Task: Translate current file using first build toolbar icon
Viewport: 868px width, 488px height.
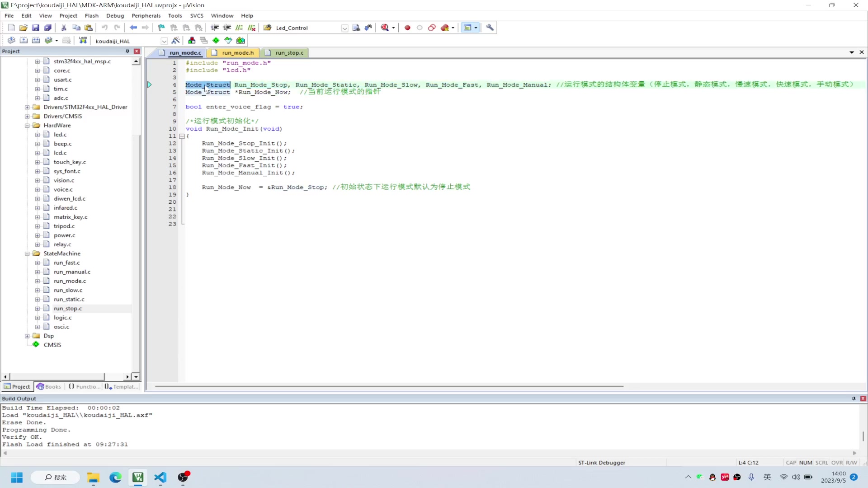Action: [x=11, y=41]
